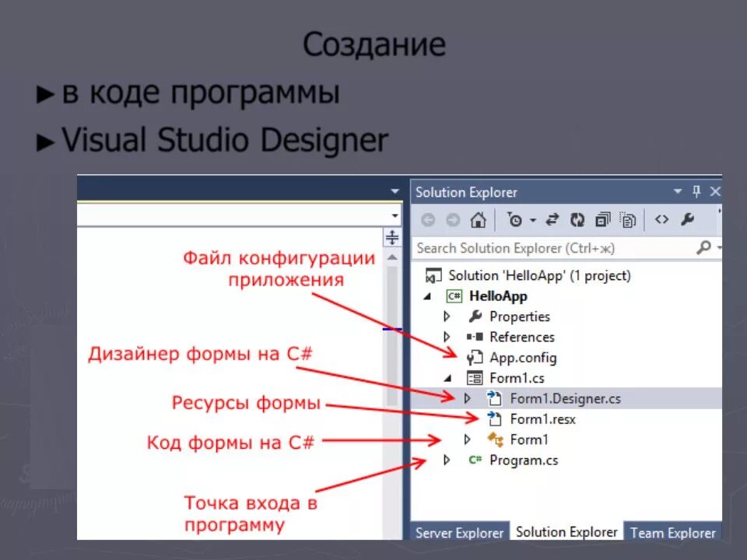The image size is (747, 560).
Task: Click the View Code angle-brackets icon
Action: (x=661, y=219)
